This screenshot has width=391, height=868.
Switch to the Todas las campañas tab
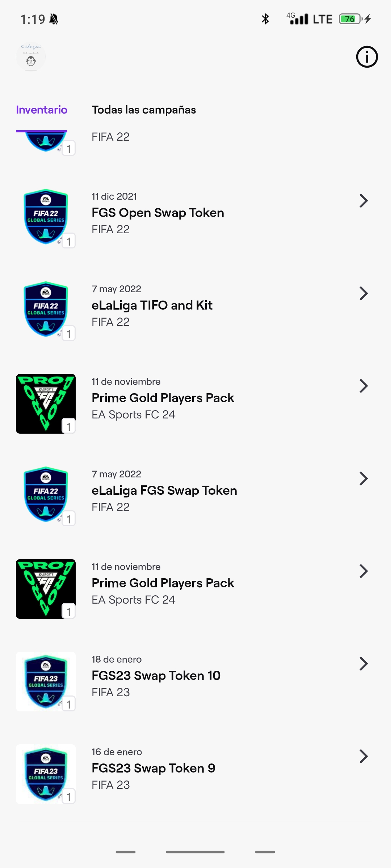[x=144, y=110]
